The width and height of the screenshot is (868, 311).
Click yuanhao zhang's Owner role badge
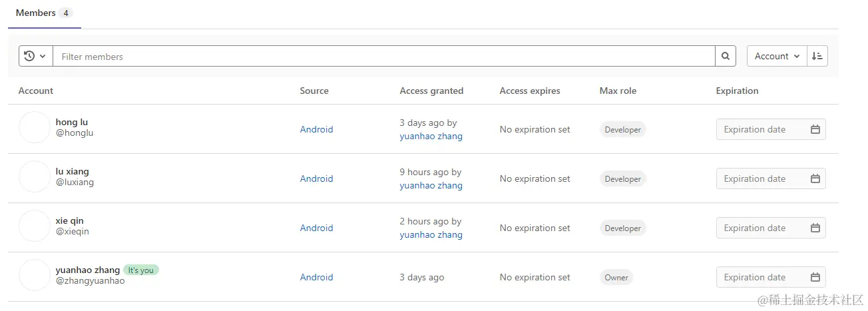click(616, 278)
